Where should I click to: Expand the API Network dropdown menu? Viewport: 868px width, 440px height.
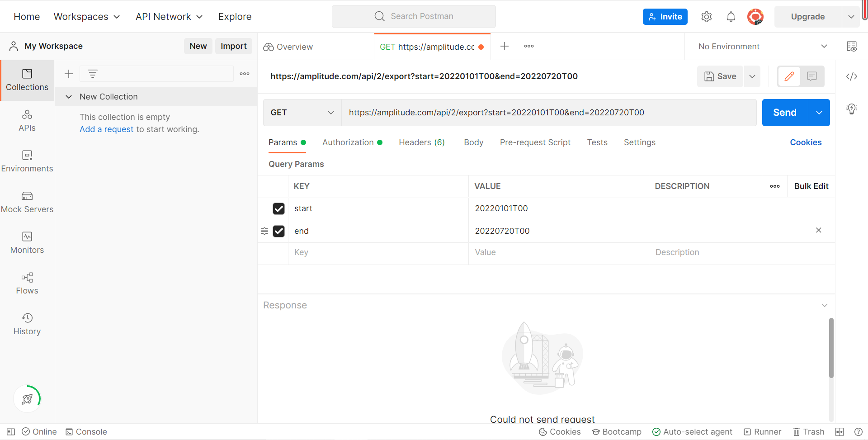pos(169,17)
